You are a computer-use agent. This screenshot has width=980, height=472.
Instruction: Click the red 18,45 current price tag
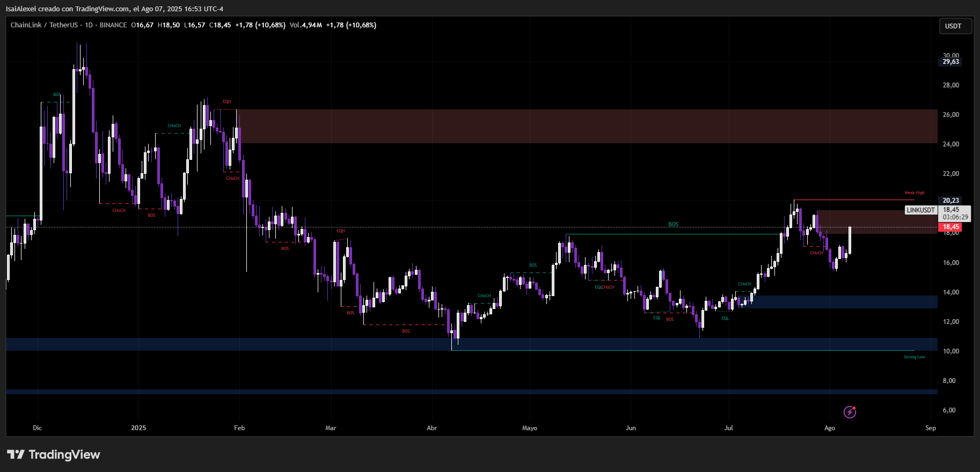(950, 227)
